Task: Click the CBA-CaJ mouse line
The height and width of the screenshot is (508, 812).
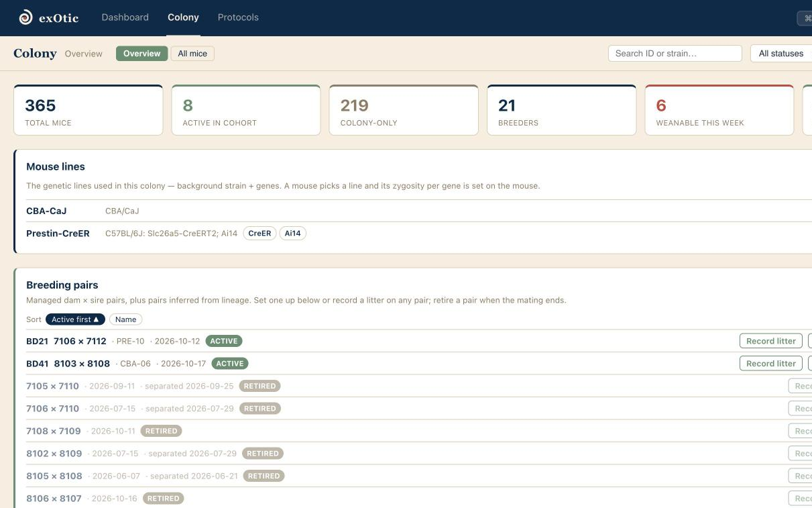Action: click(46, 211)
